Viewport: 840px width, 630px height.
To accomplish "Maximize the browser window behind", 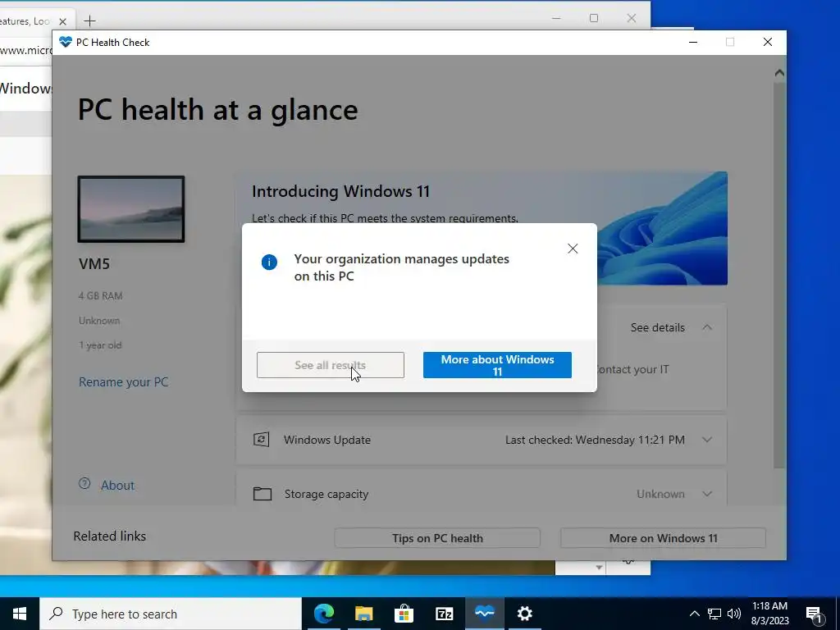I will coord(594,18).
